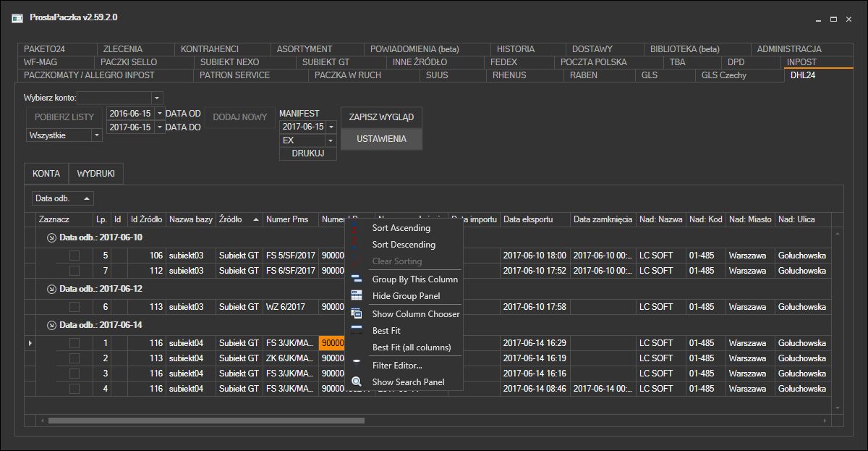The width and height of the screenshot is (868, 451).
Task: Click the grid's horizontal scrollbar right arrow
Action: 826,420
